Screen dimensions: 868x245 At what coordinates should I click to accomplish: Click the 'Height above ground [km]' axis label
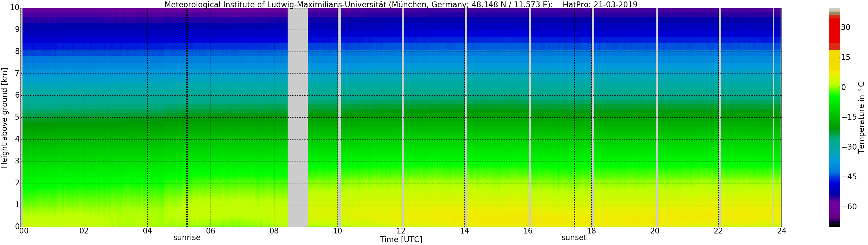coord(4,118)
